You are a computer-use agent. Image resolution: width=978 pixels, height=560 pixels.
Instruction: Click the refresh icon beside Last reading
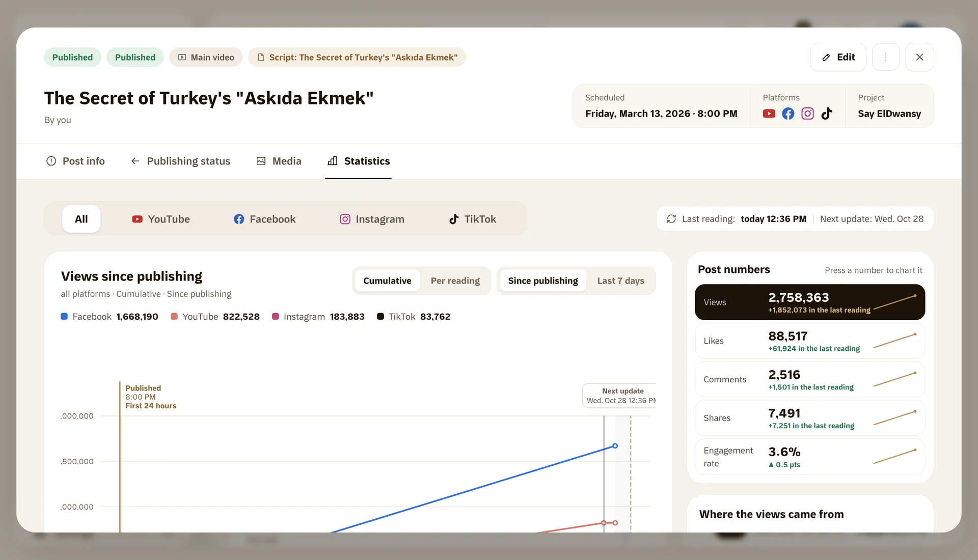[671, 219]
